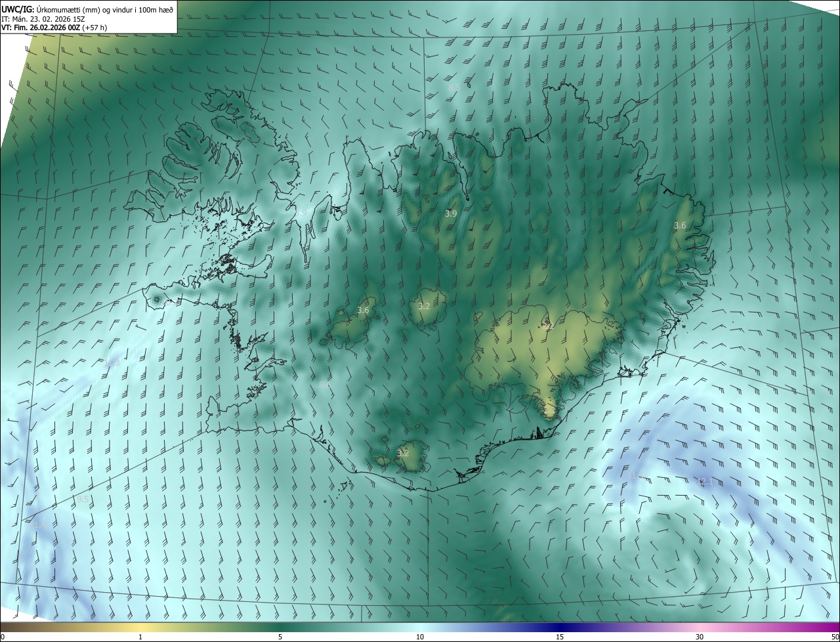
Task: Click the '3.2' label on the south coast glacier
Action: coord(403,454)
